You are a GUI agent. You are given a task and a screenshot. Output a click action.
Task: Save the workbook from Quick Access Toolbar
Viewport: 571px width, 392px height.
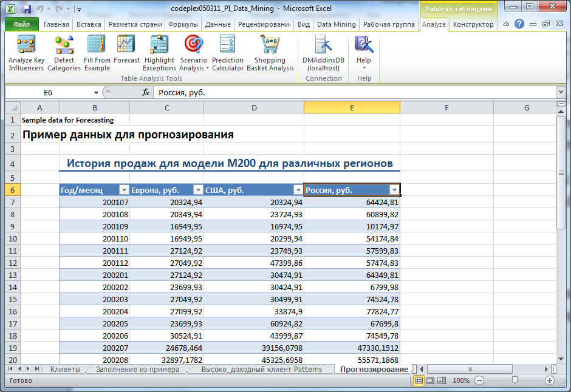click(x=26, y=8)
